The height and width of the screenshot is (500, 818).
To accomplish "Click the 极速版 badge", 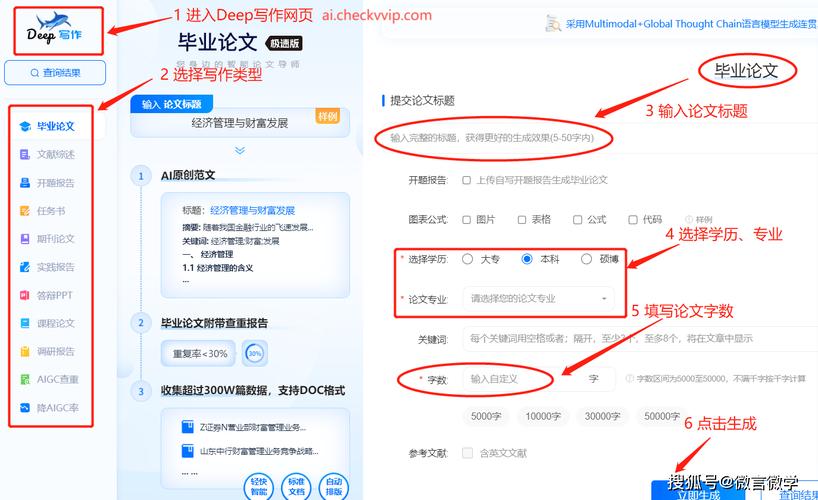I will 284,43.
